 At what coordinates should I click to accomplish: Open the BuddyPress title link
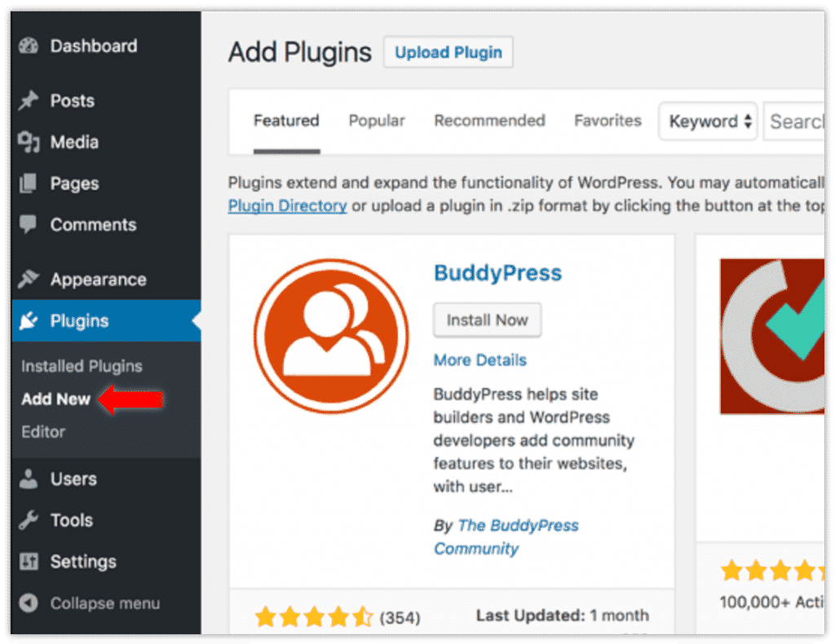click(x=498, y=273)
